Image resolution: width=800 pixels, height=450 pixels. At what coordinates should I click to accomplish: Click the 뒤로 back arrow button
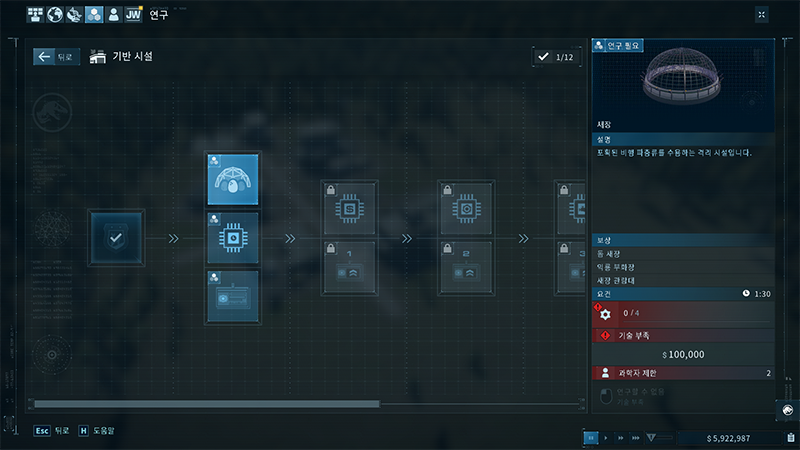coord(56,57)
